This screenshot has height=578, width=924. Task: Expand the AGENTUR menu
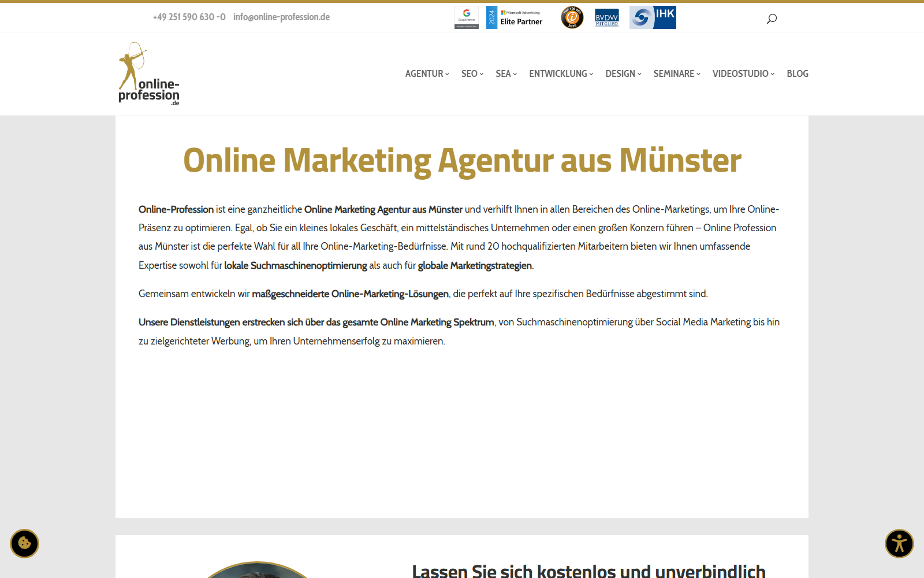tap(427, 73)
